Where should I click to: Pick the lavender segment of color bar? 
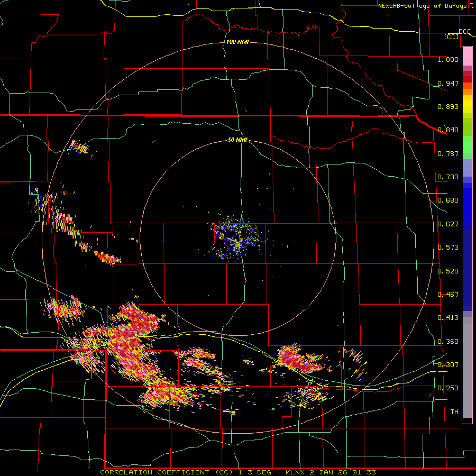(x=467, y=168)
